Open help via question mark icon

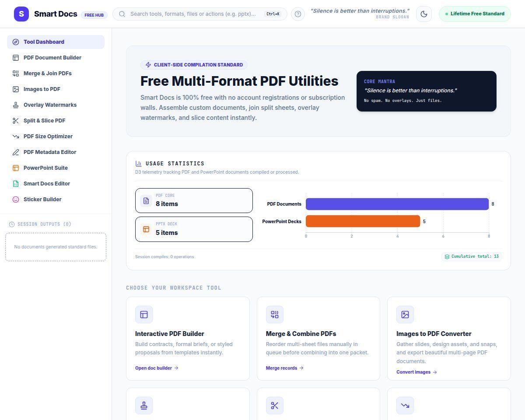298,14
